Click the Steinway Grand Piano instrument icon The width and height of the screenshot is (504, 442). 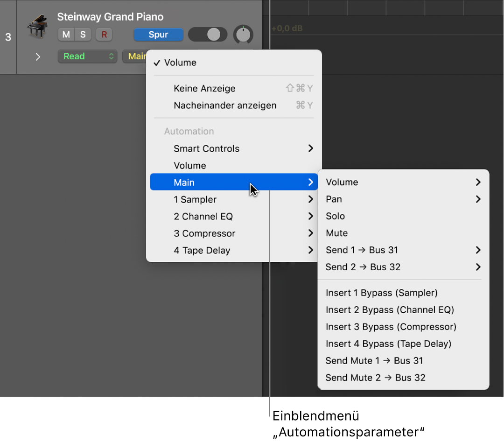tap(37, 27)
